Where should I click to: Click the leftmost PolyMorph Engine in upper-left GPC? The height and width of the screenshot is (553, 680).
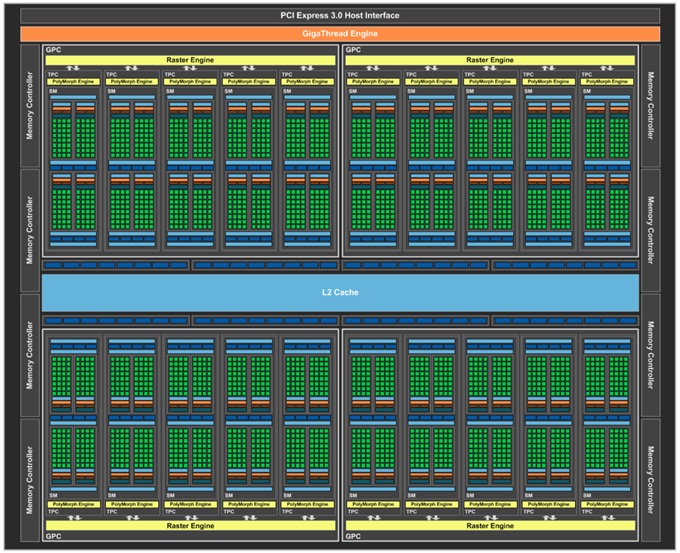[x=73, y=82]
